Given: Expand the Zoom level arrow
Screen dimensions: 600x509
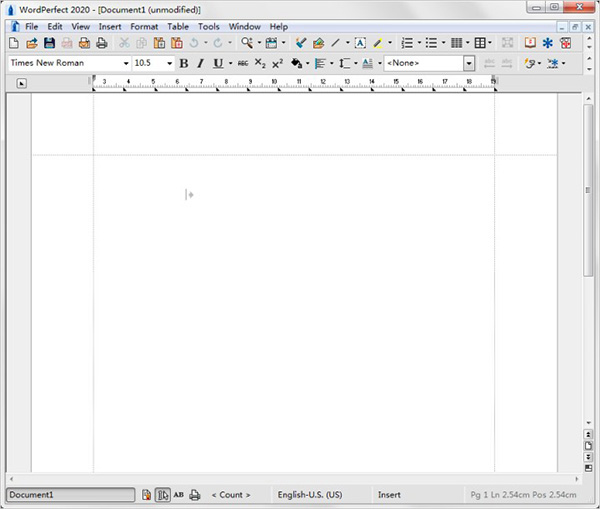Looking at the screenshot, I should point(259,43).
